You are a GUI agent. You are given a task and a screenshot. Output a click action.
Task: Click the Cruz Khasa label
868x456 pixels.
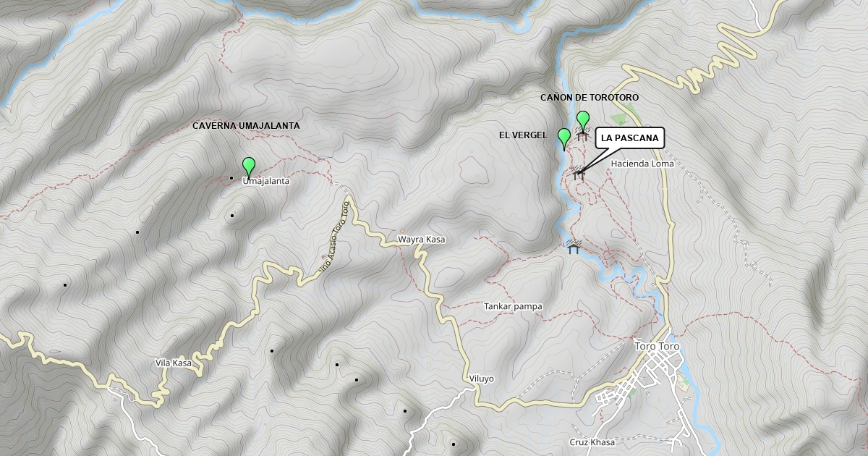pos(592,442)
